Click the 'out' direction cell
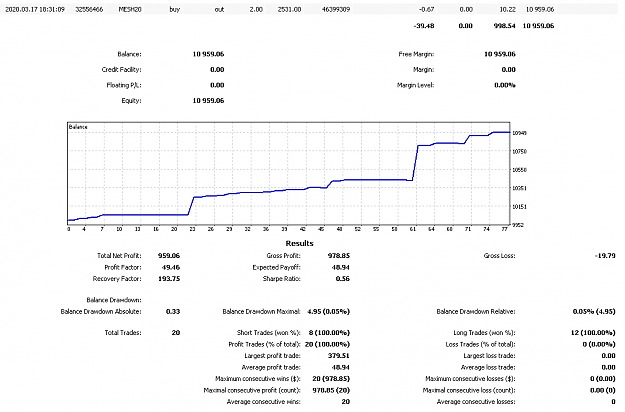This screenshot has height=412, width=625. (219, 9)
